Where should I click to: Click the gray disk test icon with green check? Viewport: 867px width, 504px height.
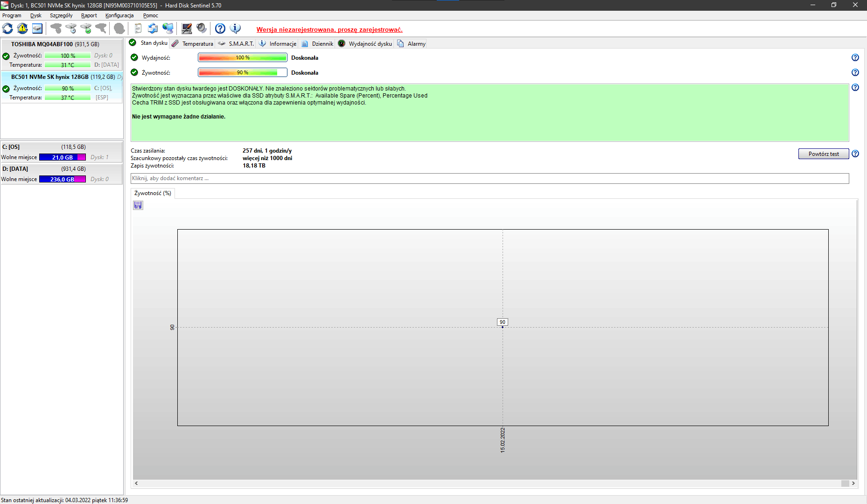coord(86,28)
